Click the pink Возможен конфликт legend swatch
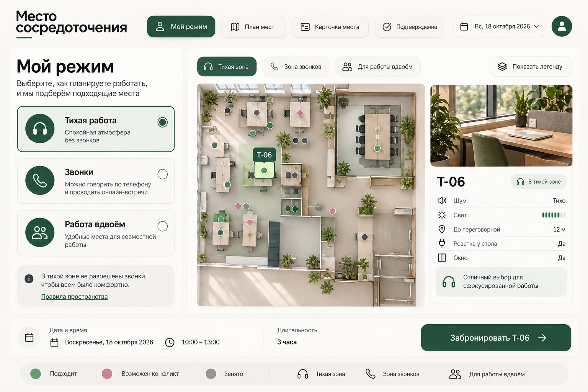The image size is (588, 392). click(x=107, y=374)
